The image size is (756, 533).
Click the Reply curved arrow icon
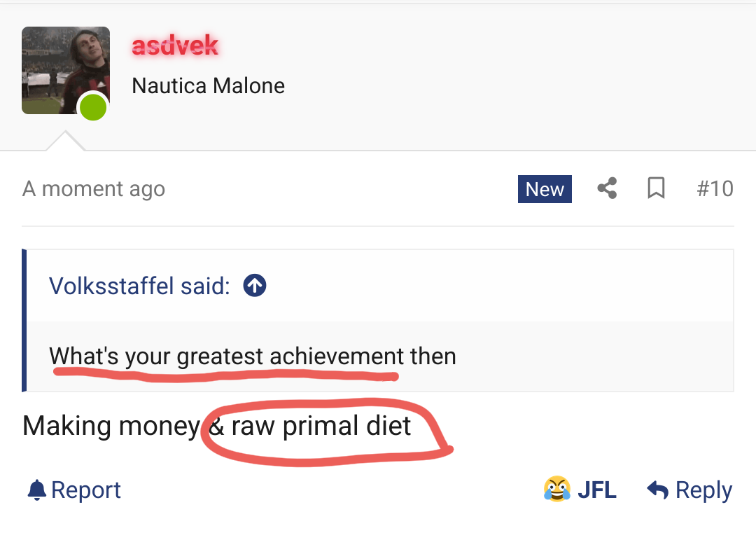(x=658, y=490)
